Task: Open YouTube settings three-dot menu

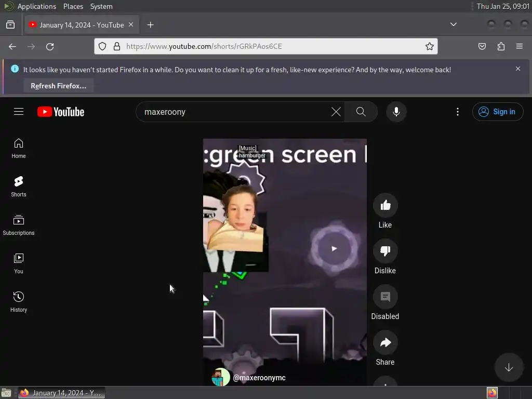Action: pos(457,112)
